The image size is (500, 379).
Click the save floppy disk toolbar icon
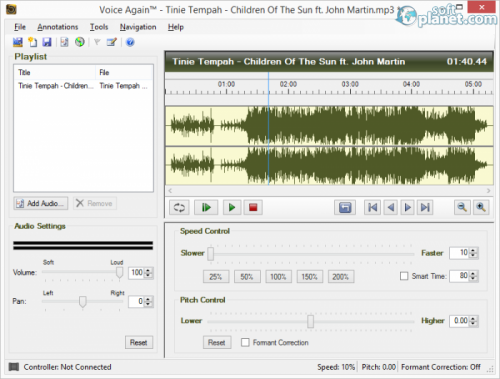(47, 42)
